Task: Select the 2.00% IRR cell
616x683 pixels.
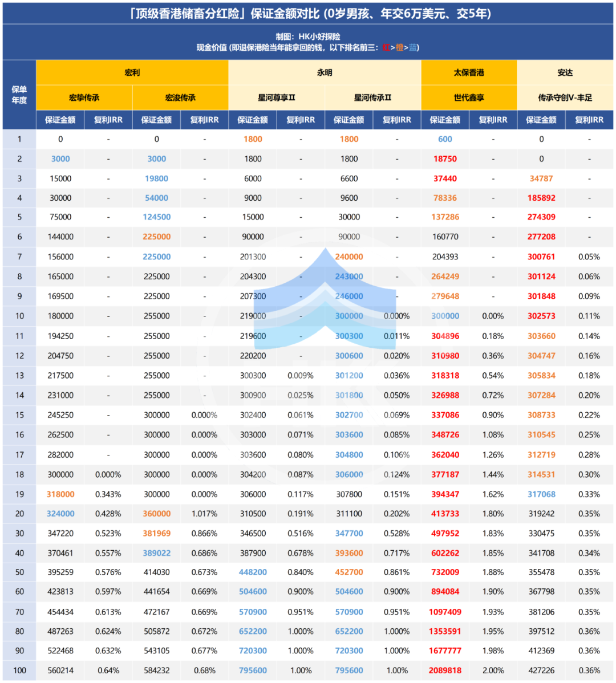Action: coord(493,670)
